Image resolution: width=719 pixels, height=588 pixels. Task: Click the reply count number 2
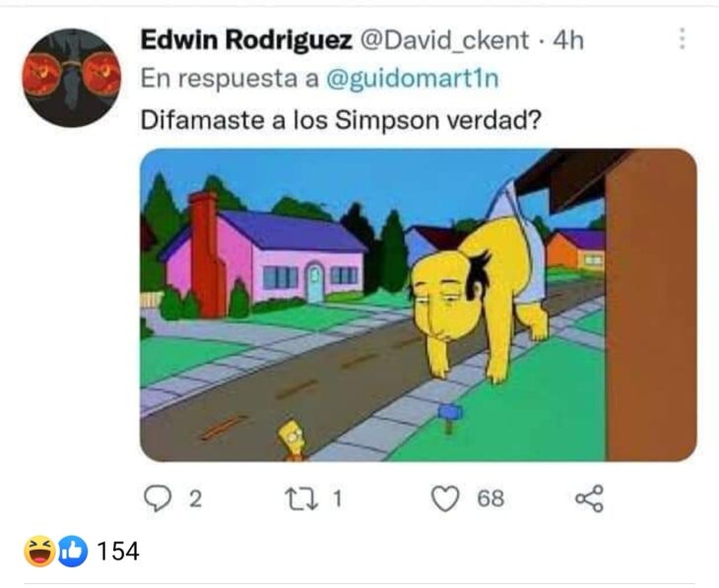196,499
